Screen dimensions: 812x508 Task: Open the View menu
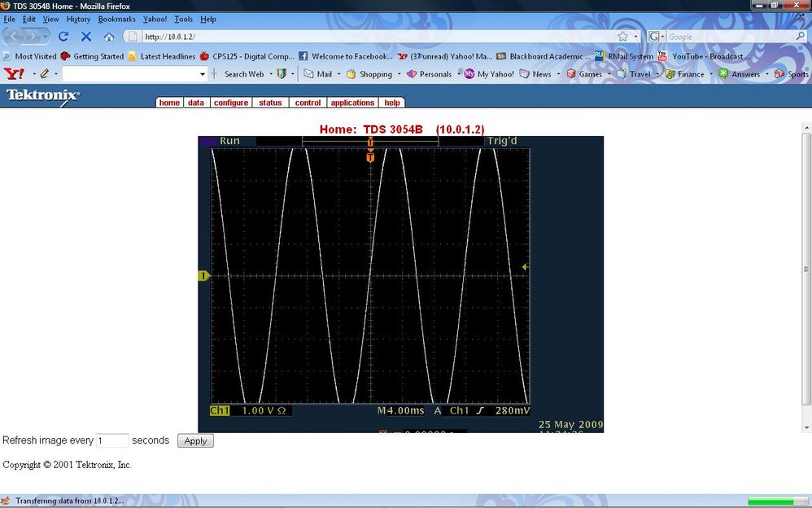pyautogui.click(x=50, y=20)
